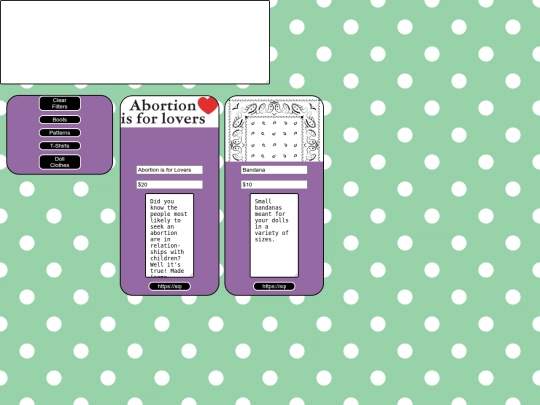Click the 'Small bandanas' description box
Viewport: 540px width, 405px height.
(x=274, y=236)
